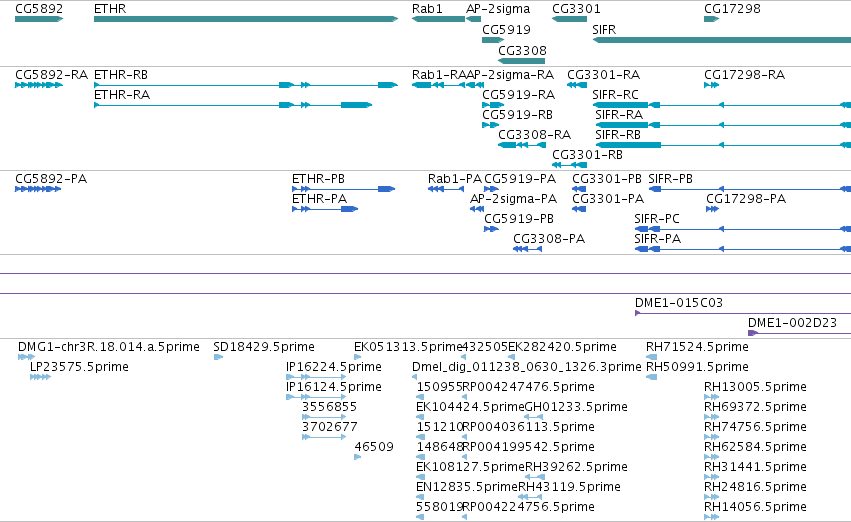The image size is (851, 522).
Task: Select the RH62584.5prime EST label
Action: click(755, 447)
